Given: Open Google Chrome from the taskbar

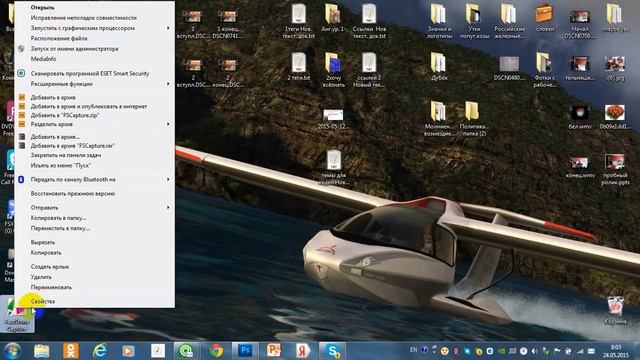Looking at the screenshot, I should [x=216, y=350].
